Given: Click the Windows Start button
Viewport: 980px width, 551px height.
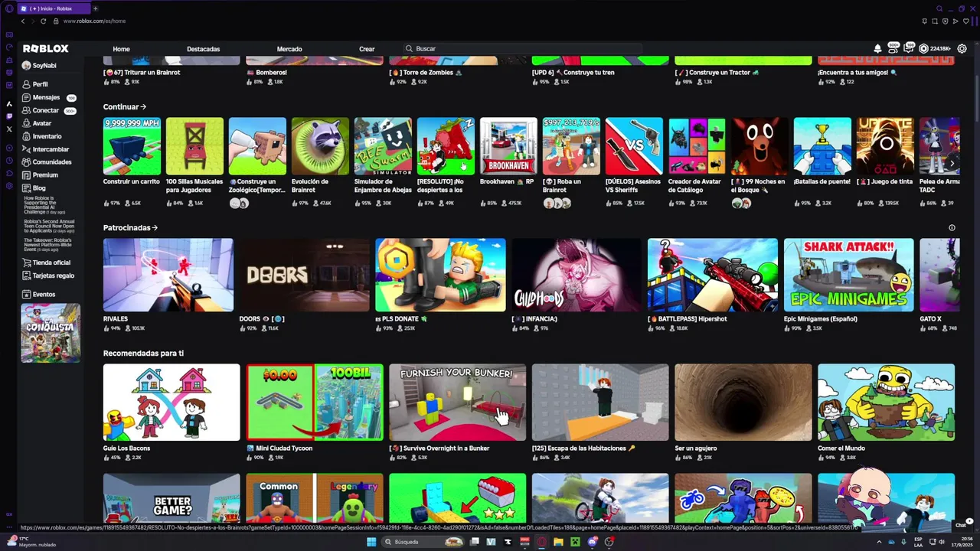Looking at the screenshot, I should (371, 542).
